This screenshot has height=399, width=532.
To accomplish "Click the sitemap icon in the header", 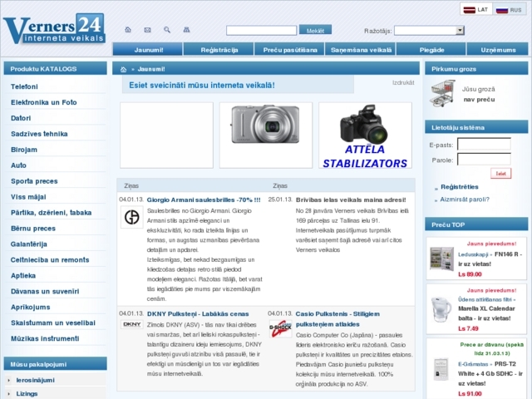I will 187,30.
